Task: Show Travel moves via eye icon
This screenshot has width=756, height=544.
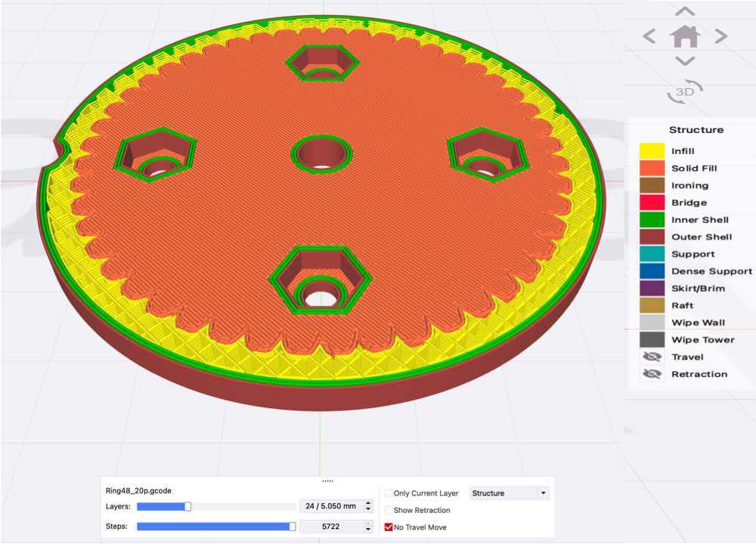Action: click(x=652, y=357)
